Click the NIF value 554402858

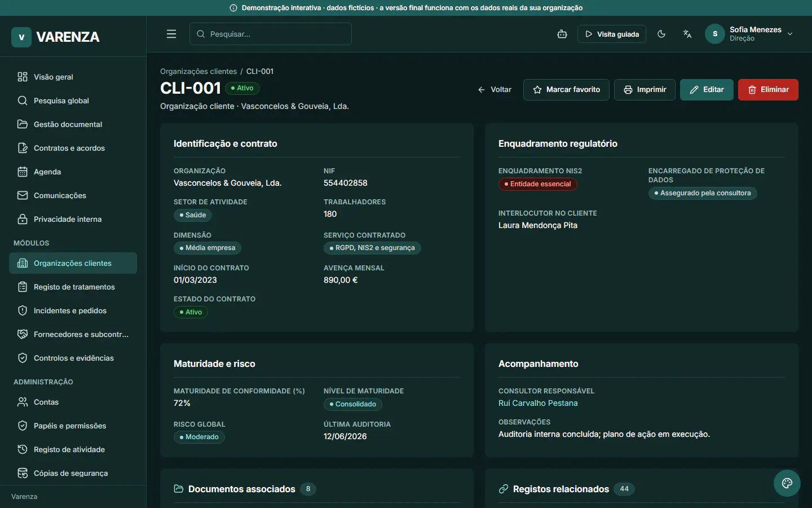[346, 183]
